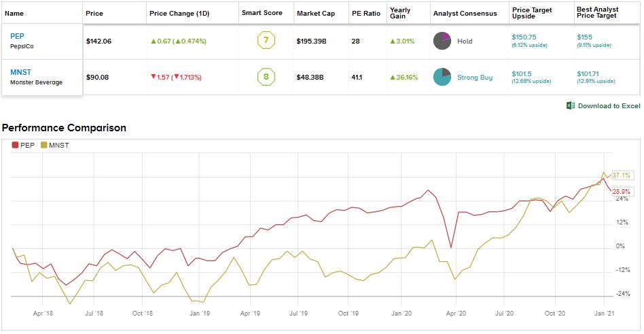This screenshot has height=334, width=644.
Task: Click 37.1% MNST end-value label
Action: (x=622, y=176)
